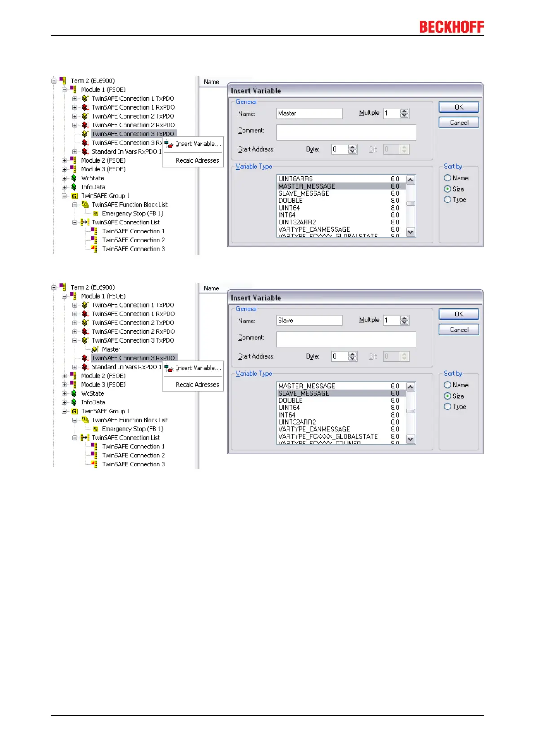
Task: Click TwinSAFE Group 1 'G' icon beside Master dialog
Action: click(75, 196)
